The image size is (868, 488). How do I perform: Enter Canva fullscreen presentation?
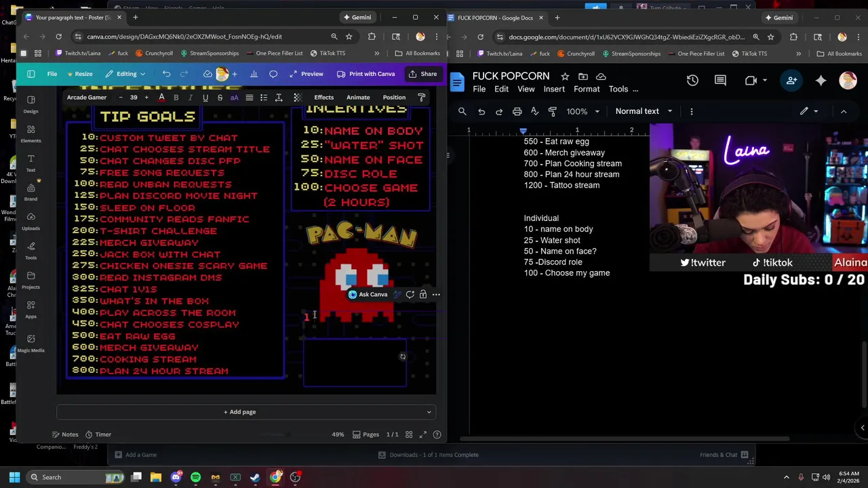[422, 434]
